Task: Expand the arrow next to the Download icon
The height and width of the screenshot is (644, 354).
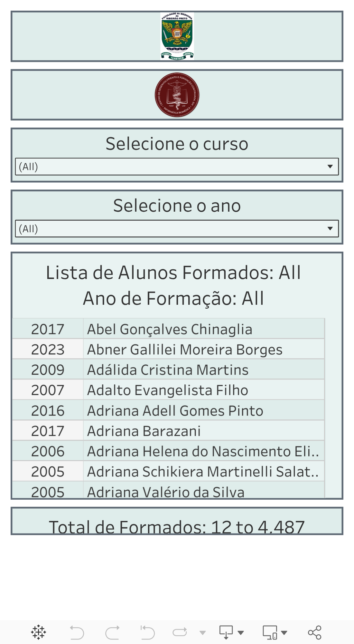Action: coord(241,633)
